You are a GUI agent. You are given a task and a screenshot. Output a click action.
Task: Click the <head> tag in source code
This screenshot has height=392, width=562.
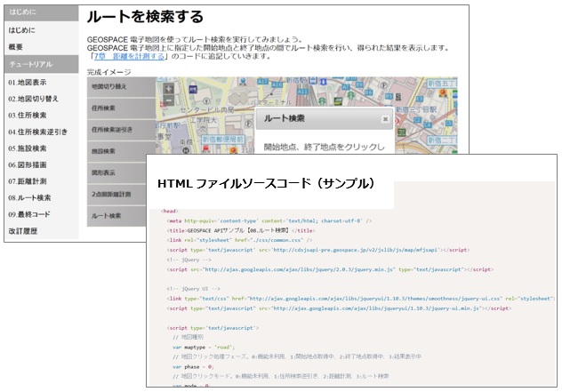(x=170, y=211)
